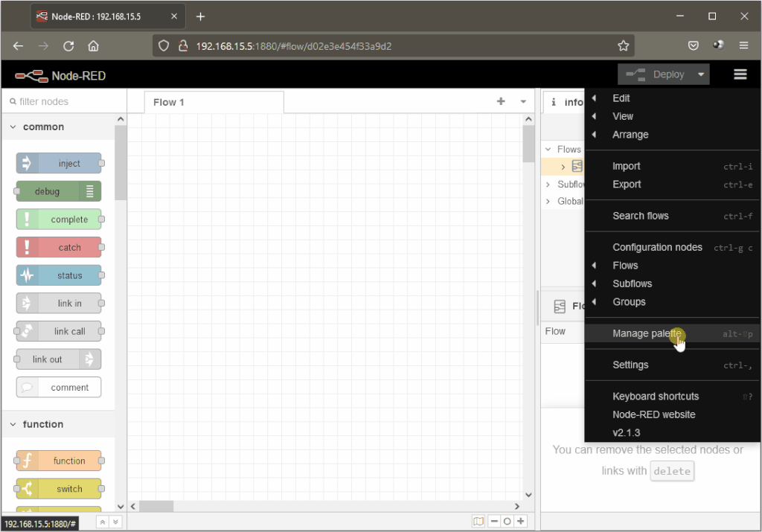Close the Node-RED browser tab
This screenshot has width=762, height=532.
(x=174, y=16)
